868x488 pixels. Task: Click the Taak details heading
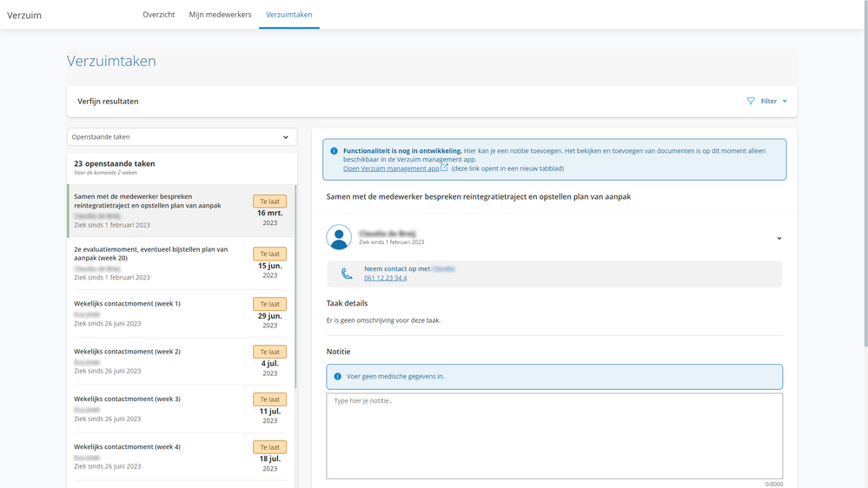tap(347, 303)
